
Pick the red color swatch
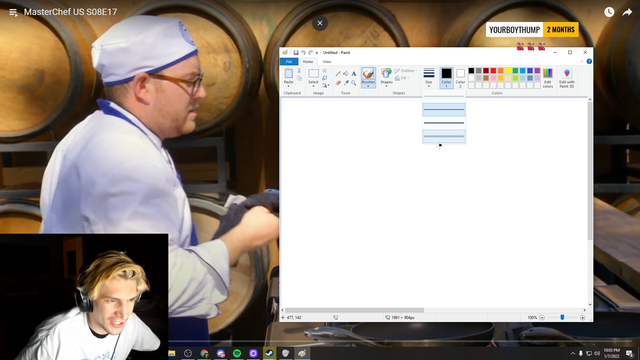[x=493, y=71]
